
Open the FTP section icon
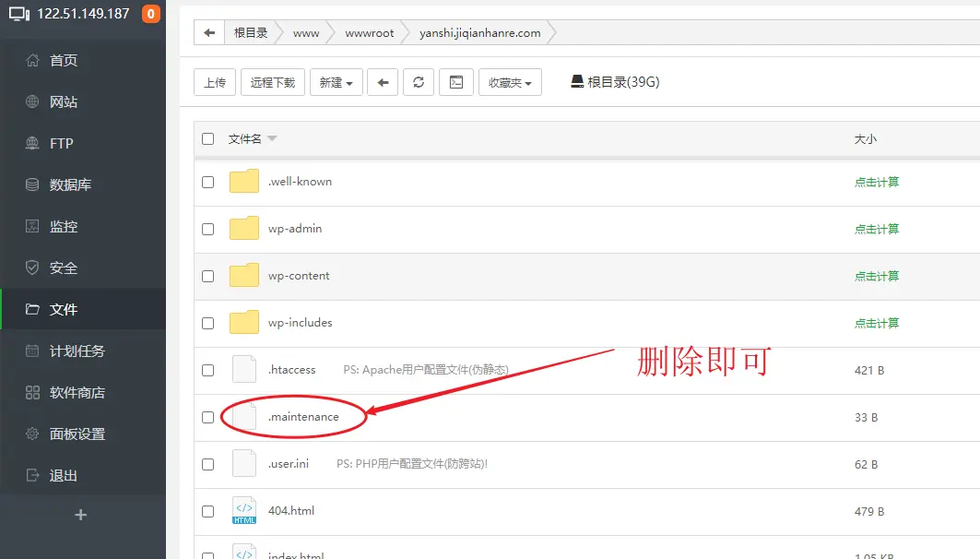tap(31, 143)
